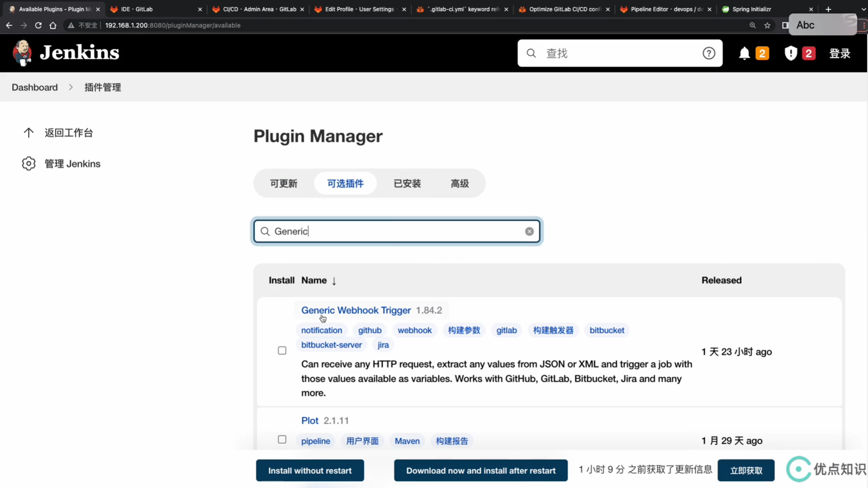The image size is (868, 488).
Task: Go forward using the browser forward arrow
Action: coord(24,25)
